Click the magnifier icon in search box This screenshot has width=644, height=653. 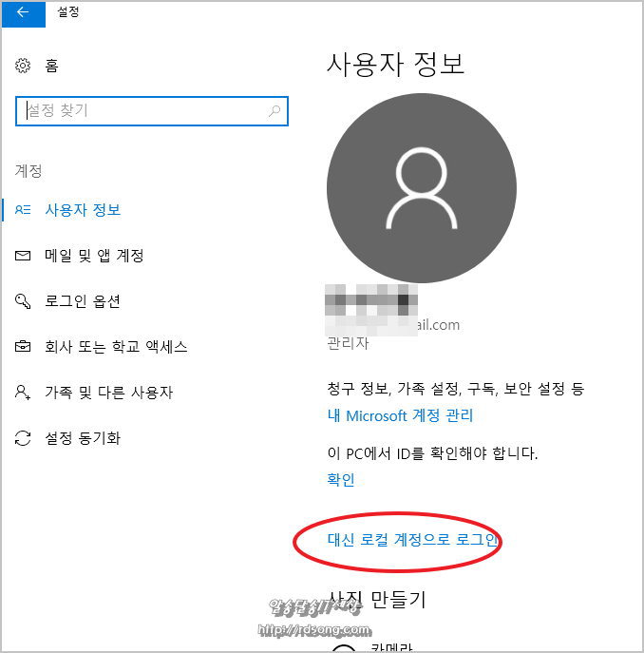(x=275, y=111)
